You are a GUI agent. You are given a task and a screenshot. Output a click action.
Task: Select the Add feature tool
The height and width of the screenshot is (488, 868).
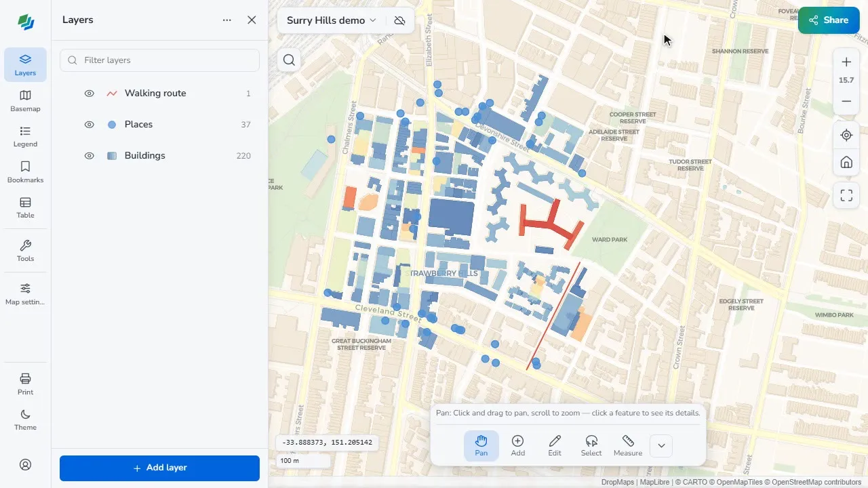[518, 445]
